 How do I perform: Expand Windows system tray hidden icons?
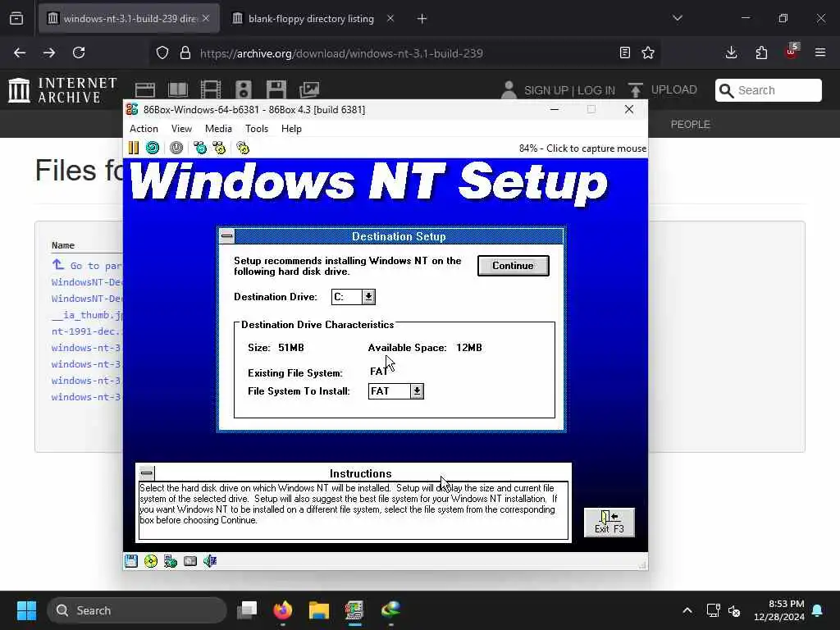(687, 610)
